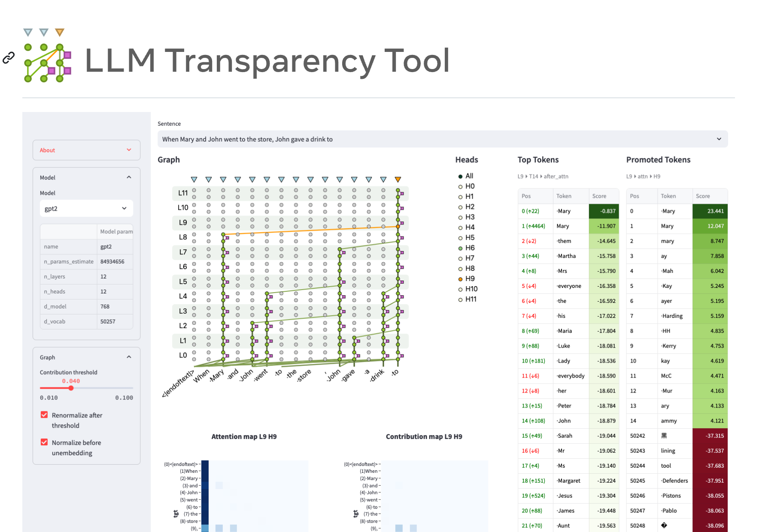Click the L9 layer label in graph
Screen dimensions: 759x532
coord(183,223)
